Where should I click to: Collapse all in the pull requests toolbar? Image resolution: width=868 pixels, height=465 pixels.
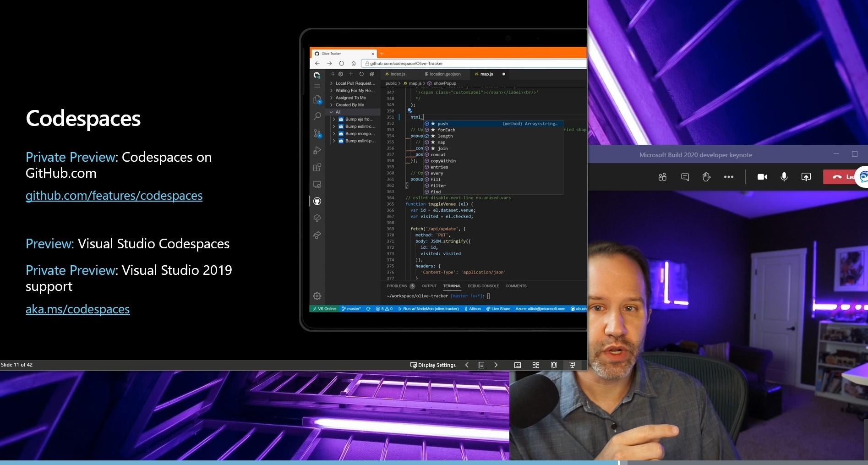tap(371, 74)
